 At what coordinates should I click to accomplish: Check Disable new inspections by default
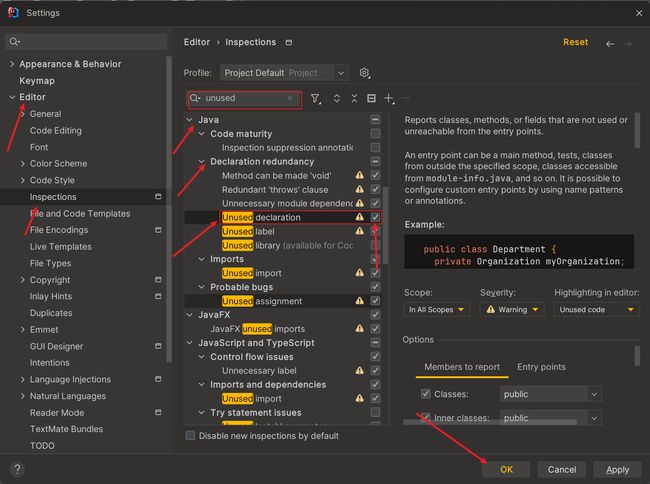[190, 436]
